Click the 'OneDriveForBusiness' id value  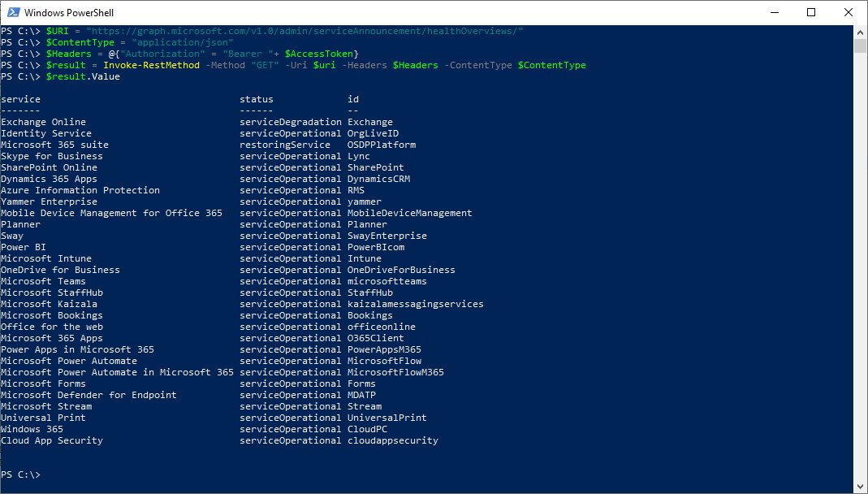[x=401, y=270]
